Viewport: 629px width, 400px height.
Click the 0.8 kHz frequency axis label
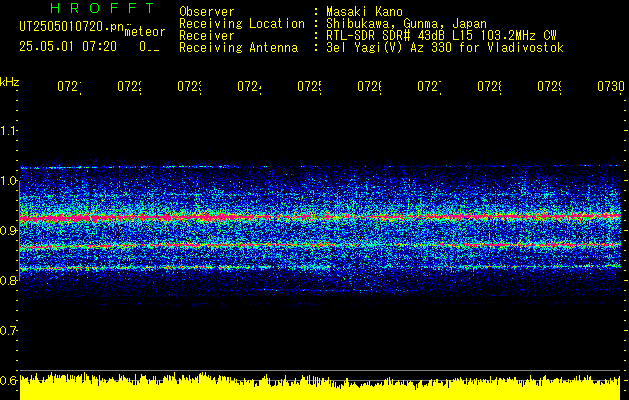click(8, 280)
